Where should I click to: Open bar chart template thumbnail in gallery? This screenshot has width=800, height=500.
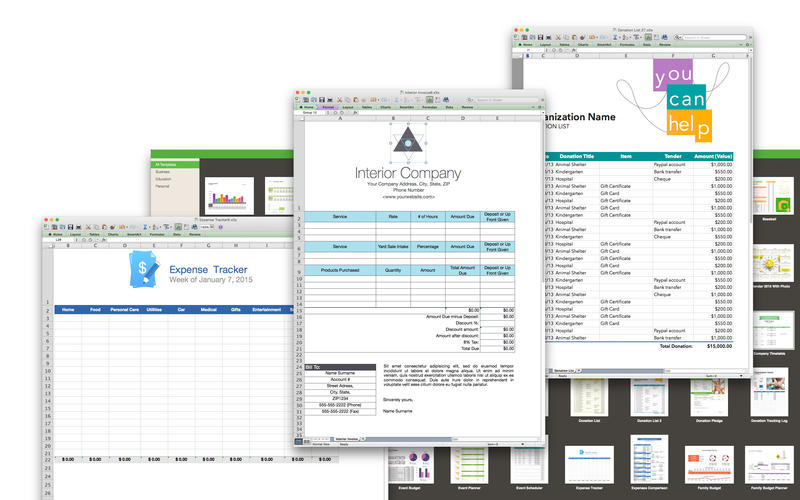click(229, 196)
